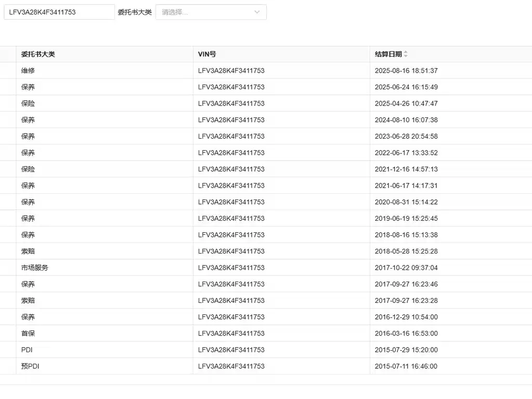Image resolution: width=532 pixels, height=399 pixels.
Task: Click the 委托书大类 column header
Action: coord(38,54)
